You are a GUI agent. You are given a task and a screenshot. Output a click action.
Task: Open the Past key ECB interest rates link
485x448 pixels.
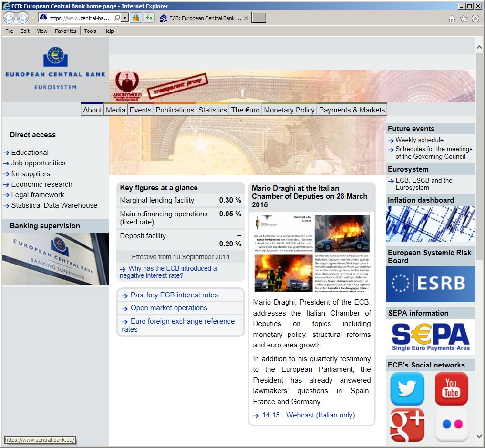(x=174, y=295)
